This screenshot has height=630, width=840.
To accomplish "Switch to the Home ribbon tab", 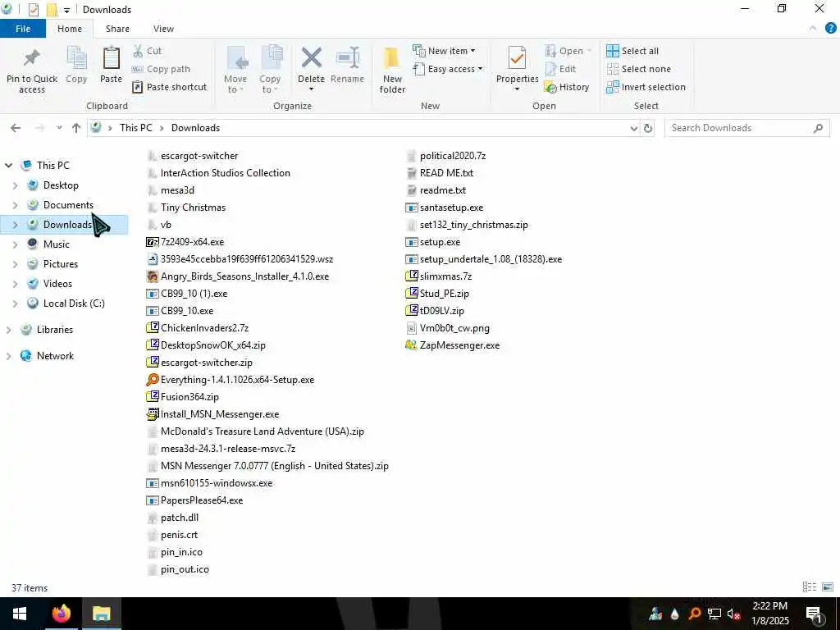I will (70, 29).
